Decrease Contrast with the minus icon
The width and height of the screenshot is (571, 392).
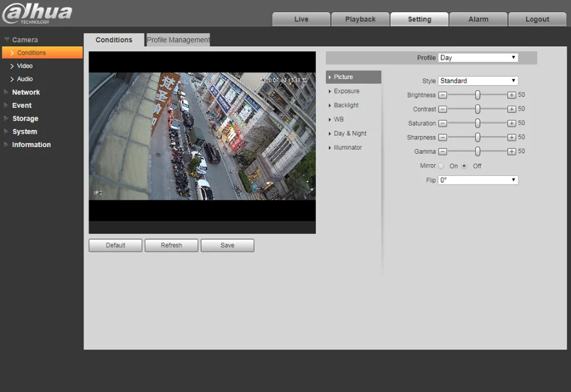(x=443, y=109)
